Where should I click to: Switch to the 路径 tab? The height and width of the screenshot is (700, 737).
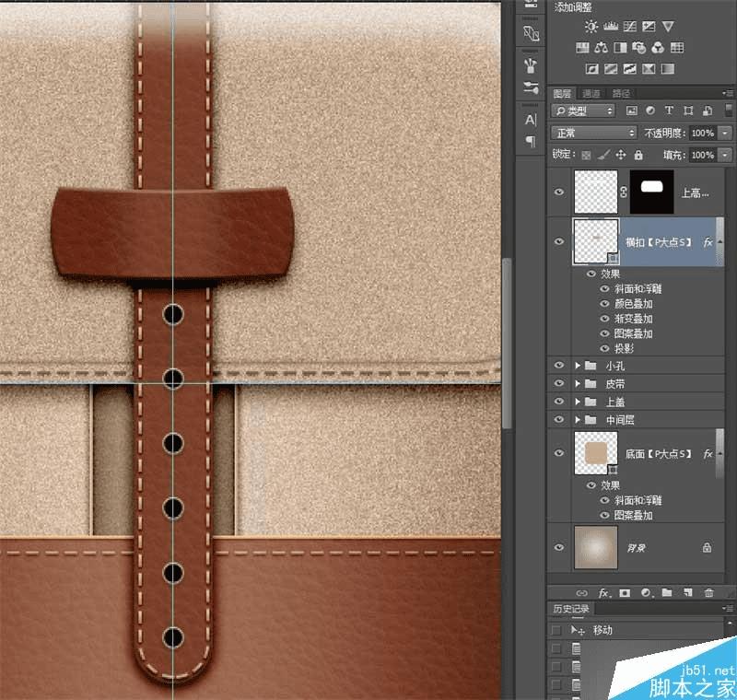(621, 93)
